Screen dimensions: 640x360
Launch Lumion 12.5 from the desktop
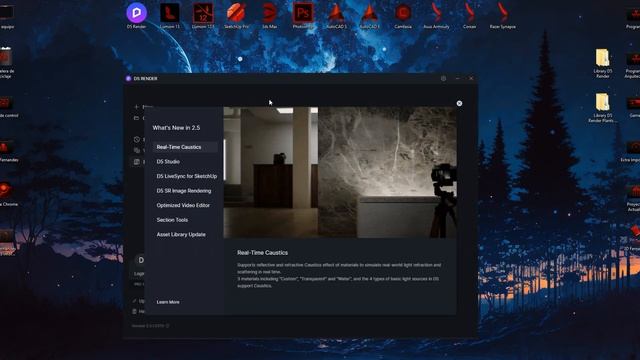click(x=203, y=15)
